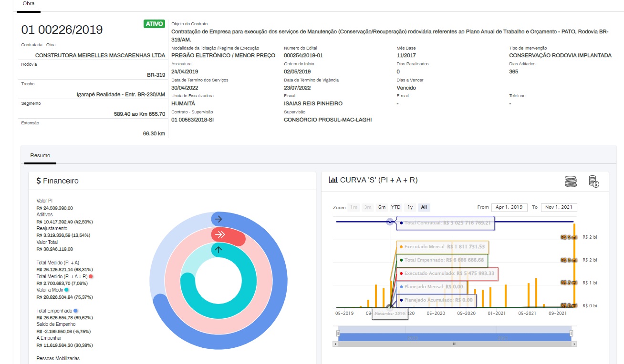Click the To date field showing Nov 1, 2021

point(559,207)
